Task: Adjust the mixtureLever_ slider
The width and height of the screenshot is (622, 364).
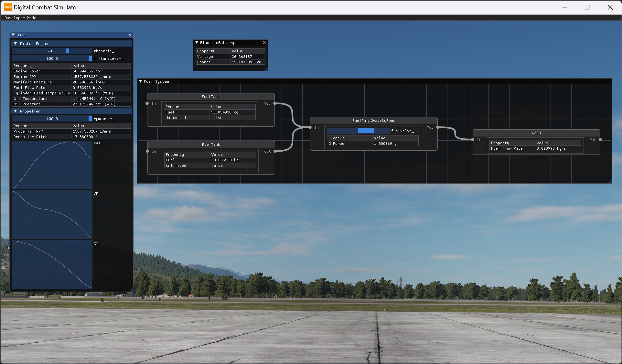Action: point(52,59)
